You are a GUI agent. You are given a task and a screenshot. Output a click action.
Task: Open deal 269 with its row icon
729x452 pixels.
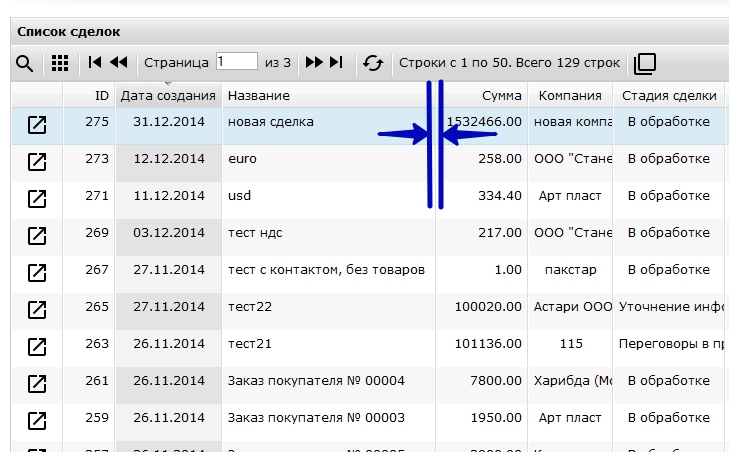click(x=37, y=235)
